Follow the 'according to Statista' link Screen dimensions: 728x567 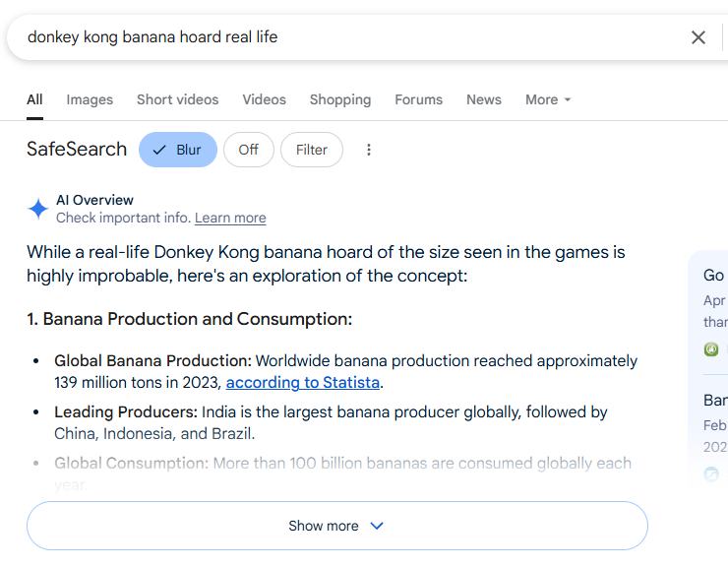tap(302, 383)
